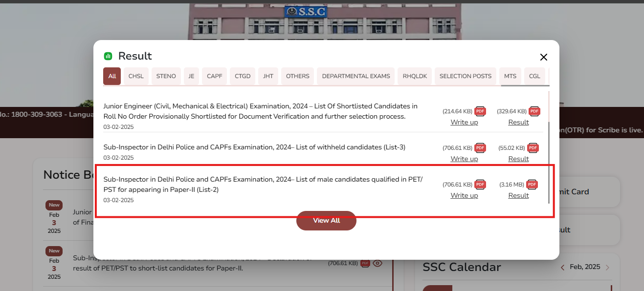Open the Notice Board PET/PST PDF icon

click(365, 263)
